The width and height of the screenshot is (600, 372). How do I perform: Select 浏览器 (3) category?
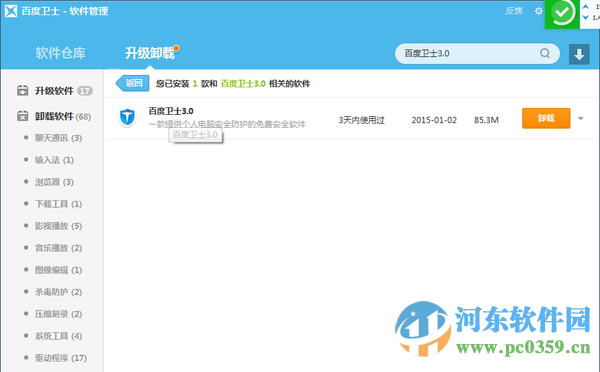[54, 182]
